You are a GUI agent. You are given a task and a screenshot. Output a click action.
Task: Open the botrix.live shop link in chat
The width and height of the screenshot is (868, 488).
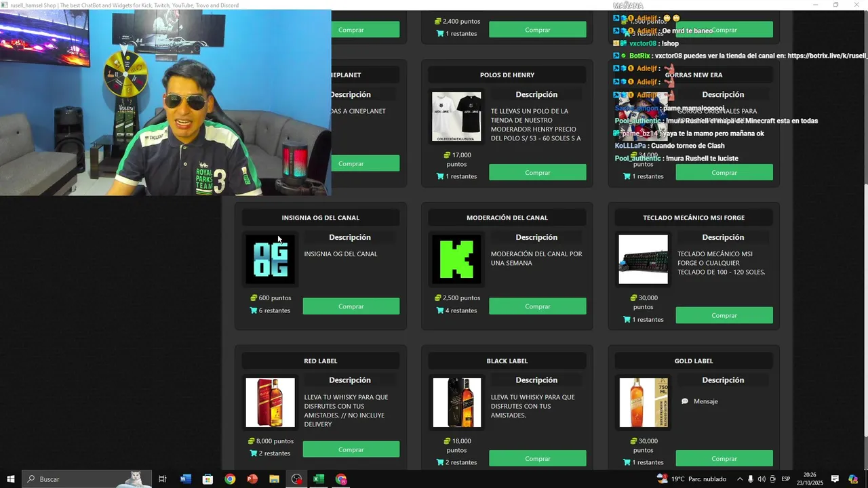pos(827,56)
